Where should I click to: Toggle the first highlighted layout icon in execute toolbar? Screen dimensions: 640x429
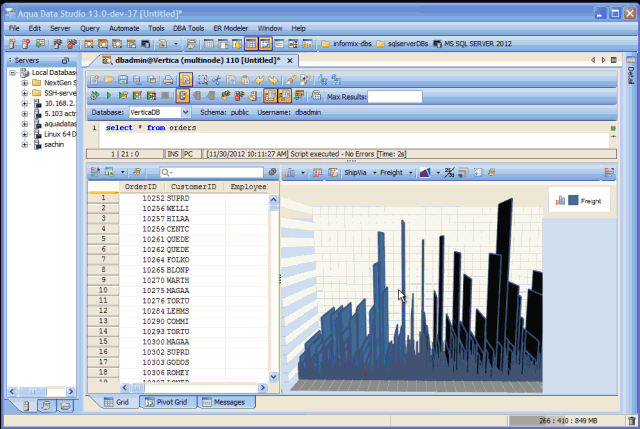270,96
